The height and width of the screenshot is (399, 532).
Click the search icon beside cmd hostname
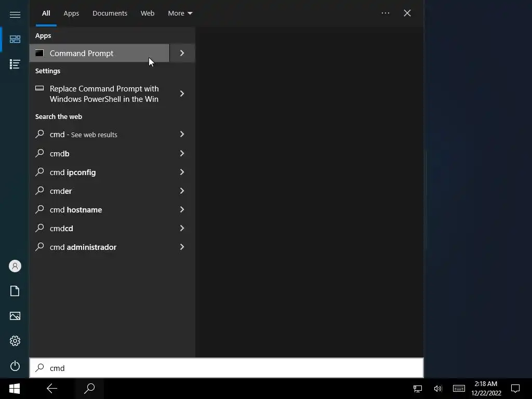(39, 209)
